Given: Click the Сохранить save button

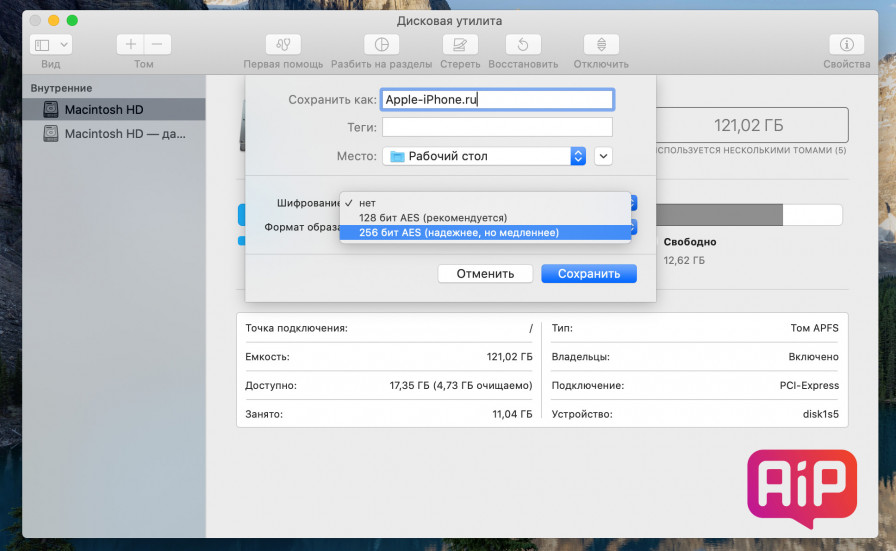Looking at the screenshot, I should (589, 274).
